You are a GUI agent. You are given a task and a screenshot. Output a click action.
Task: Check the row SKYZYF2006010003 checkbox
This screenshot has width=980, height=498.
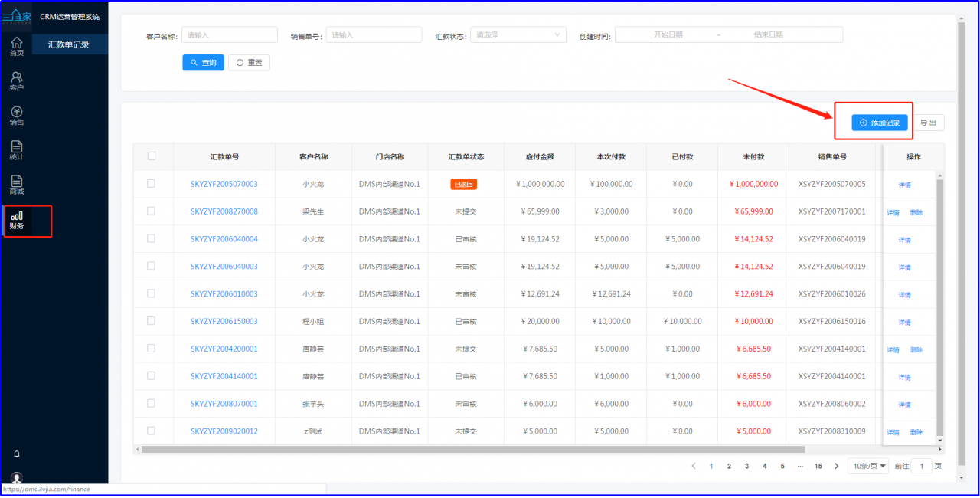(x=152, y=293)
